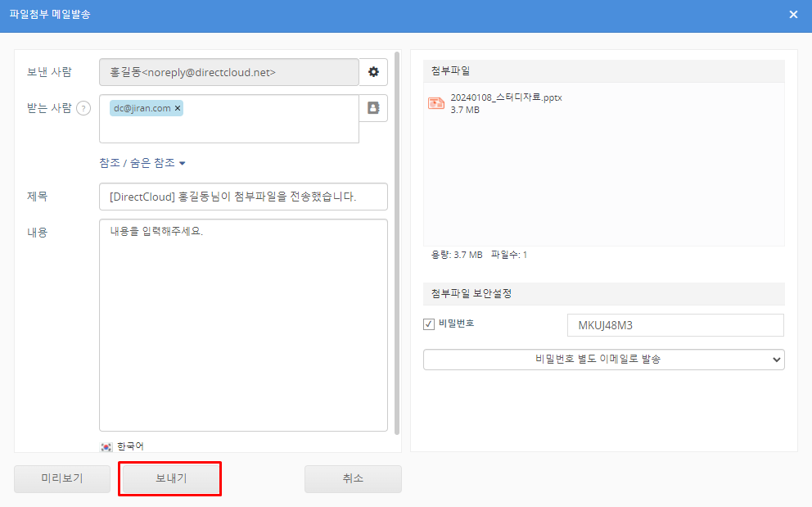Focus the 내용 message body textarea
The width and height of the screenshot is (812, 507).
(243, 328)
